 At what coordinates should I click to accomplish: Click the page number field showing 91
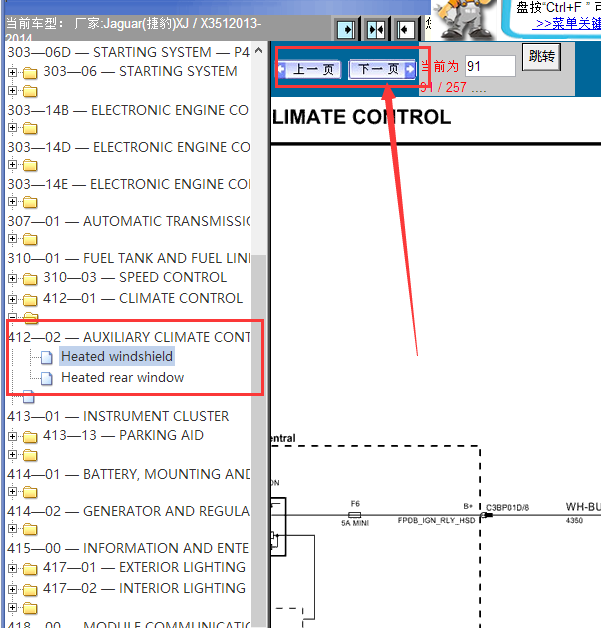490,66
